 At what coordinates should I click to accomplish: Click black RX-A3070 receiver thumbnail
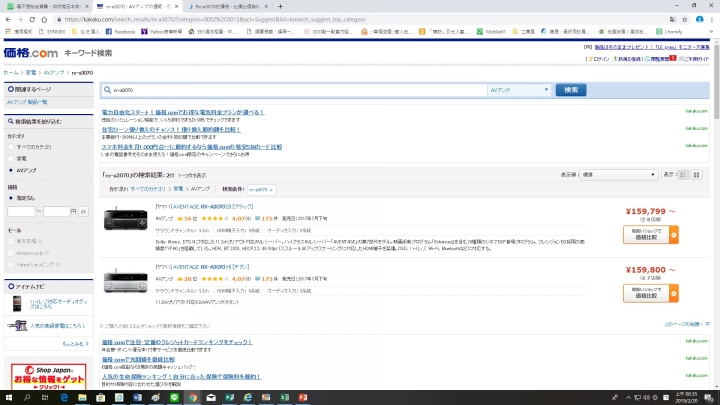(125, 219)
